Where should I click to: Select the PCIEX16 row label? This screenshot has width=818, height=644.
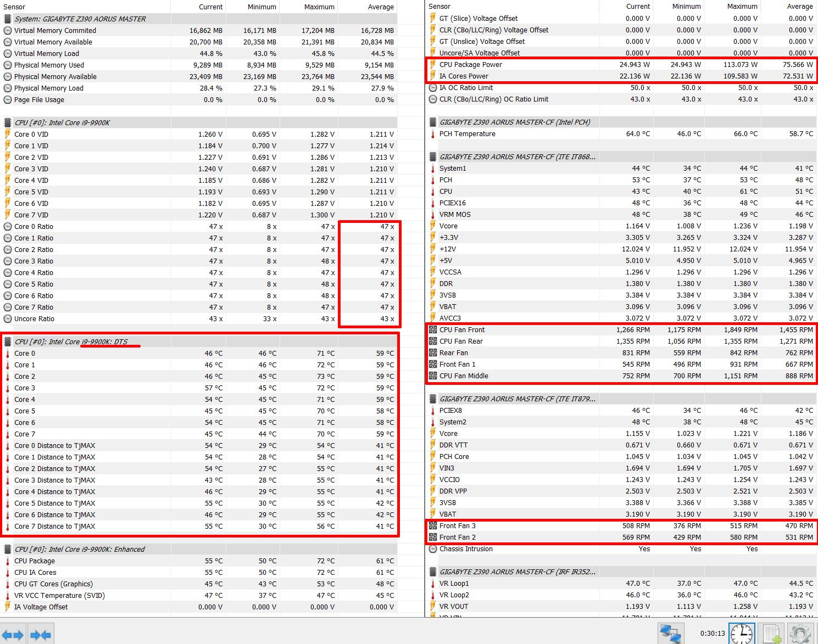[453, 203]
